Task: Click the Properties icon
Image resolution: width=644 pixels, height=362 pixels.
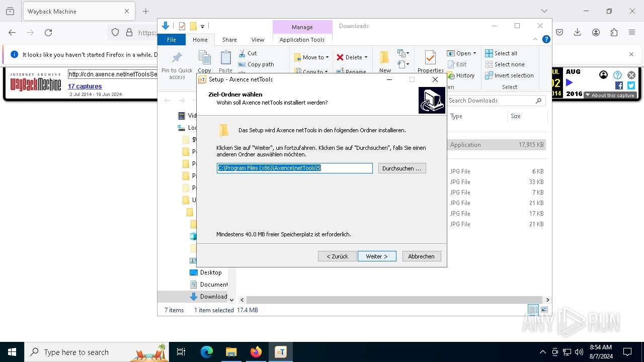Action: point(430,58)
